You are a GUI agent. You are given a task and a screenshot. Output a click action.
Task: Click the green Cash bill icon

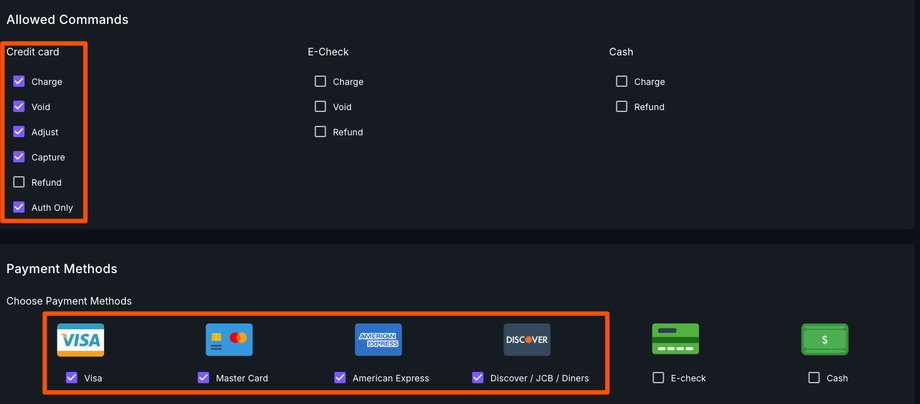pyautogui.click(x=824, y=340)
